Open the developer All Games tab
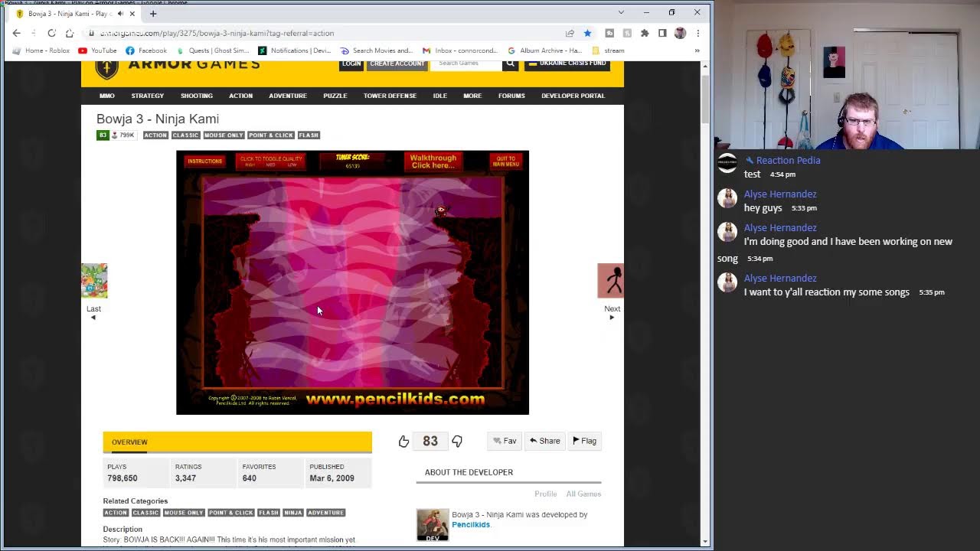 (x=583, y=494)
